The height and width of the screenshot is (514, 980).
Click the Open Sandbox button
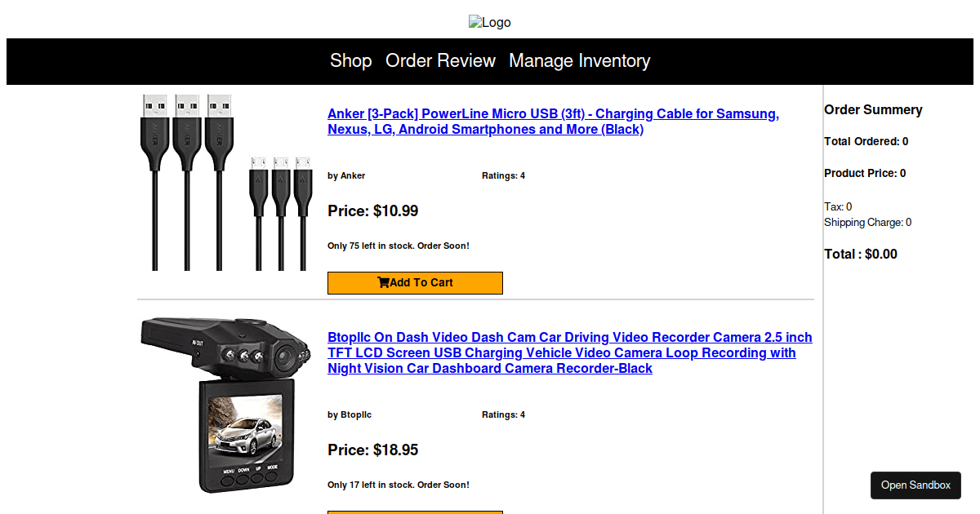pos(915,485)
